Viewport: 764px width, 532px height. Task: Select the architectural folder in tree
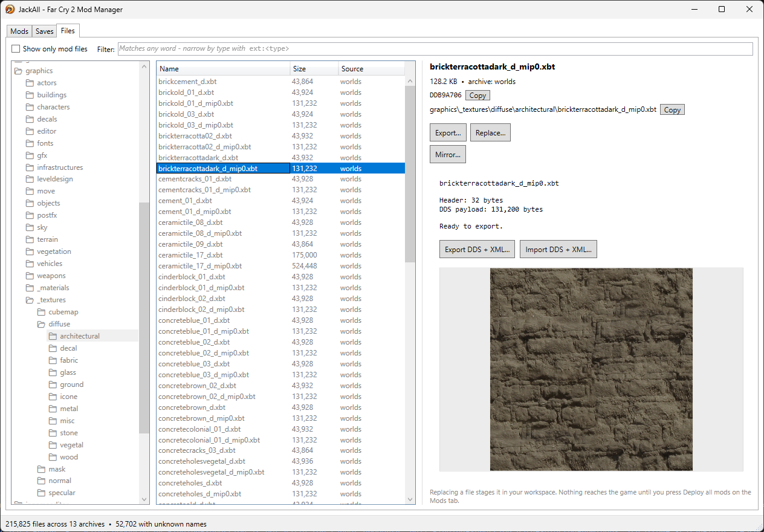click(x=80, y=336)
